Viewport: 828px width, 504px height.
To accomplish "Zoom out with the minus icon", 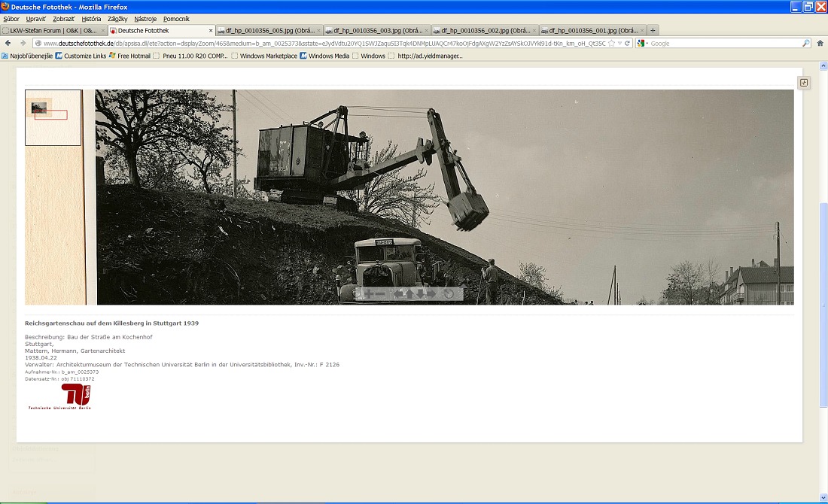I will tap(380, 293).
